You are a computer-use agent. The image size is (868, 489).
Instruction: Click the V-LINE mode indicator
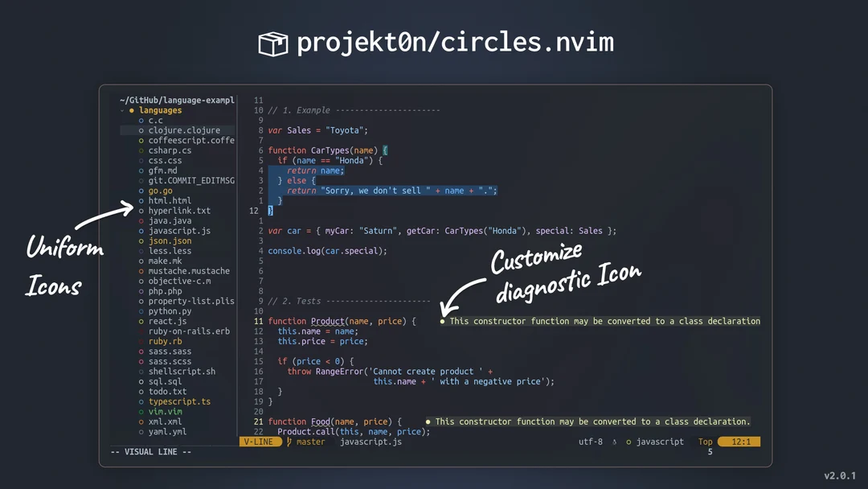coord(259,442)
